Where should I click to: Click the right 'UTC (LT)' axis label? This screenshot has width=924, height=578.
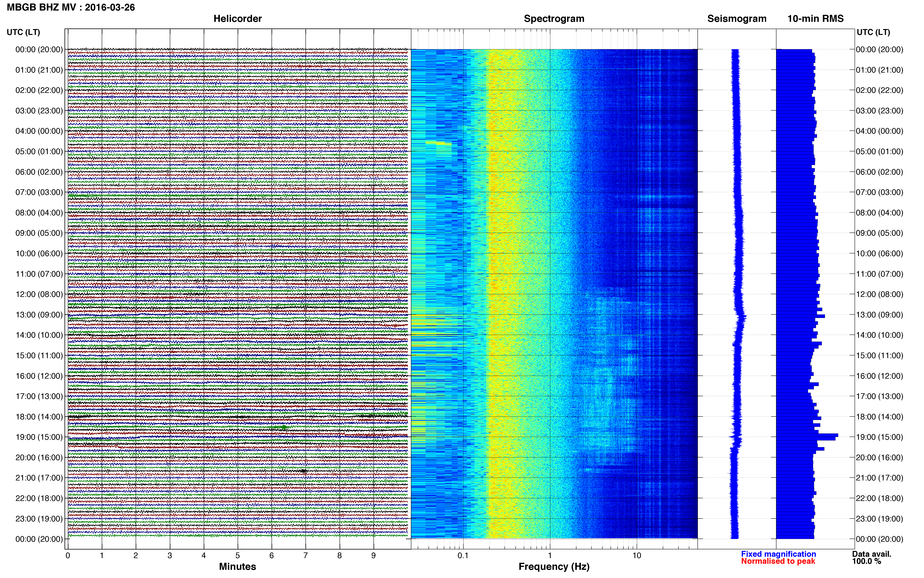click(873, 32)
